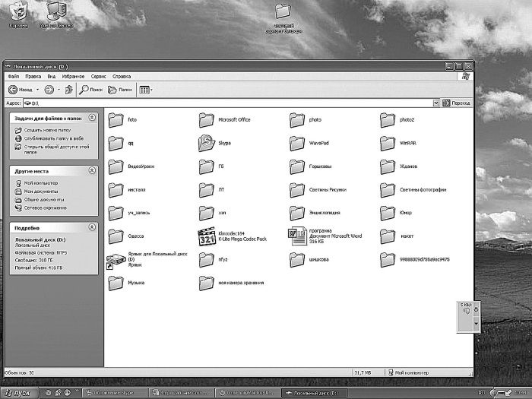The width and height of the screenshot is (532, 399).
Task: Select the WinRAR folder
Action: tap(388, 142)
